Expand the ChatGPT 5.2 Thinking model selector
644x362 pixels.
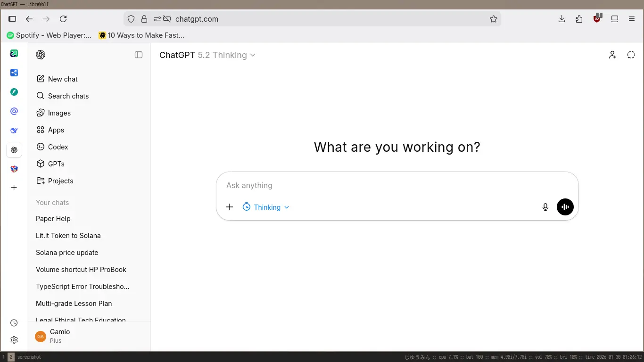coord(207,55)
